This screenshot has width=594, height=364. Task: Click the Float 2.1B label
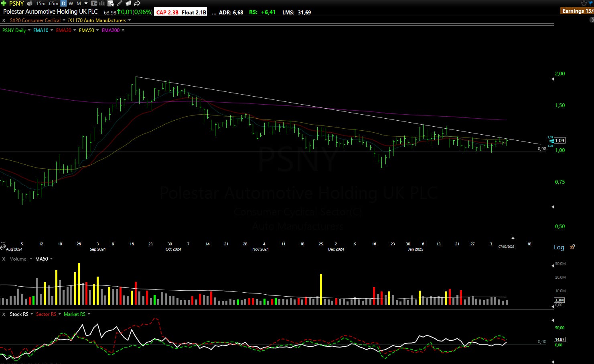pos(194,12)
